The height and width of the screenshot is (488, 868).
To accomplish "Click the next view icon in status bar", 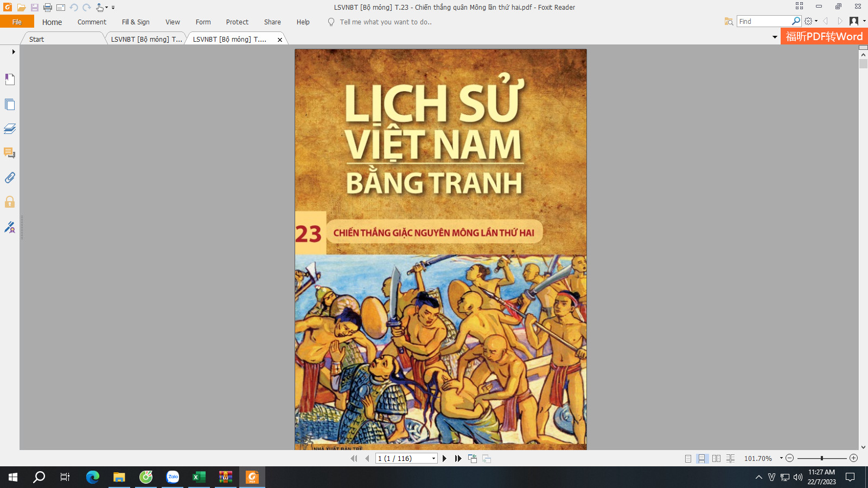I will [x=487, y=458].
